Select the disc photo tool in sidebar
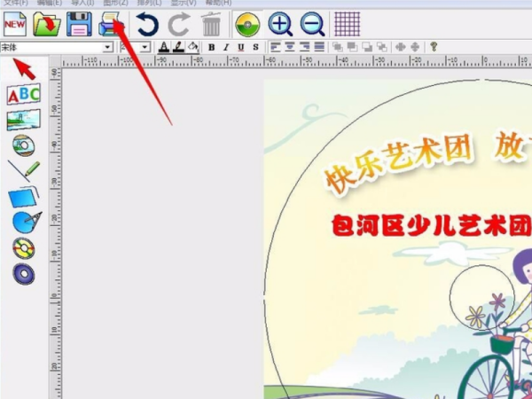This screenshot has width=532, height=399. [x=24, y=145]
